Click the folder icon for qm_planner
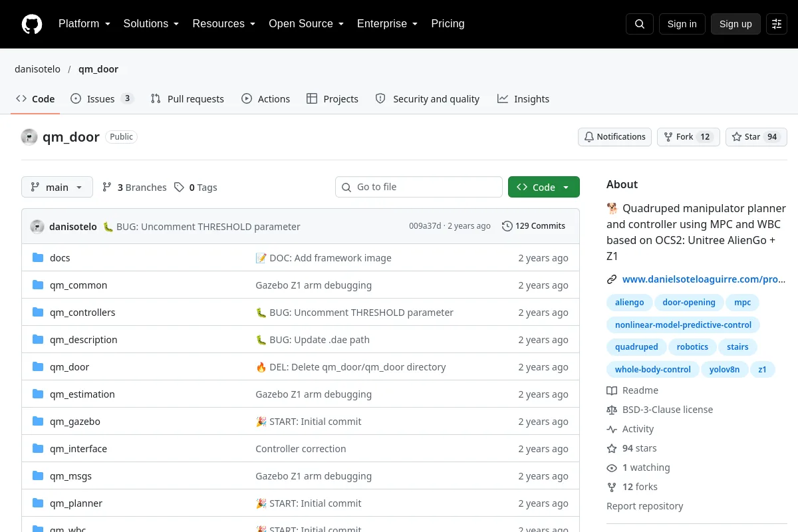Viewport: 798px width, 532px height. 38,503
